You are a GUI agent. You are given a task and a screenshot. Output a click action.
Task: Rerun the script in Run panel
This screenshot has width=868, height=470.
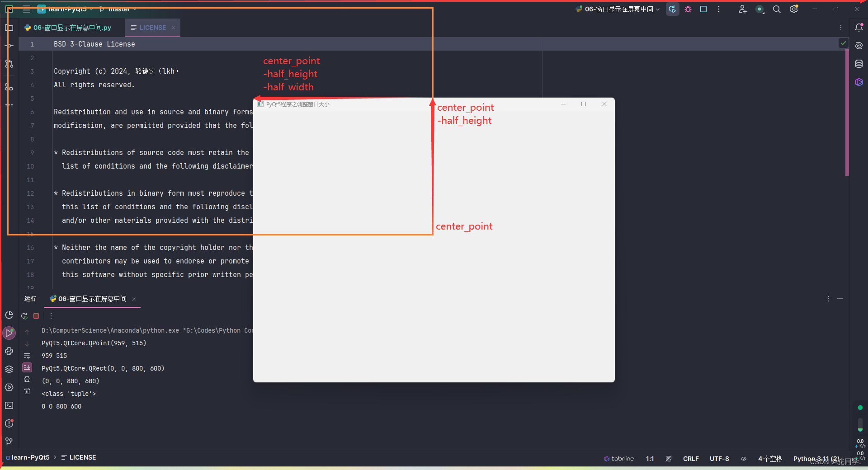pos(24,316)
